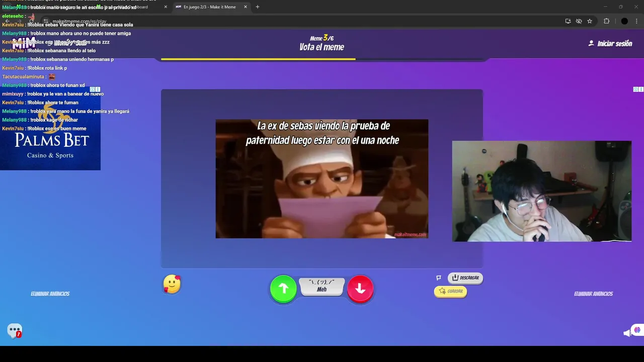Open the chat bubble with 7 notifications

point(15,330)
